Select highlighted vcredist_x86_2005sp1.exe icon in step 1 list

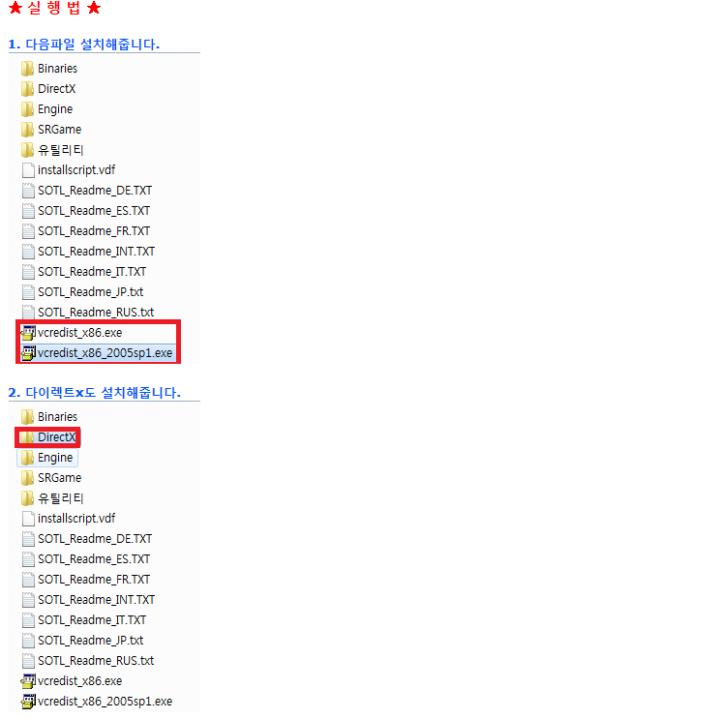(x=28, y=353)
